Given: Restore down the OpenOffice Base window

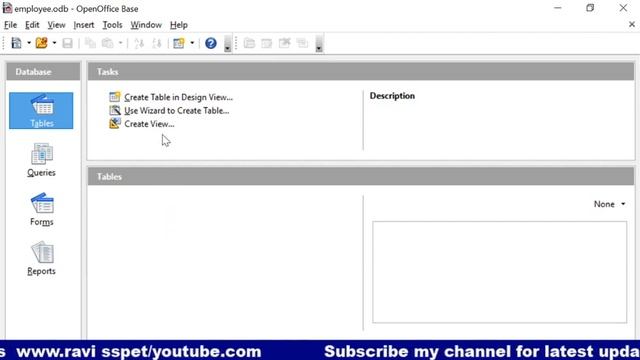Looking at the screenshot, I should click(x=590, y=8).
